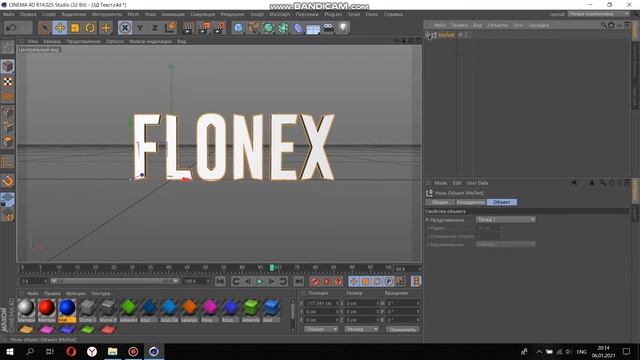Go to start of animation
Viewport: 640px width, 360px height.
pyautogui.click(x=220, y=281)
